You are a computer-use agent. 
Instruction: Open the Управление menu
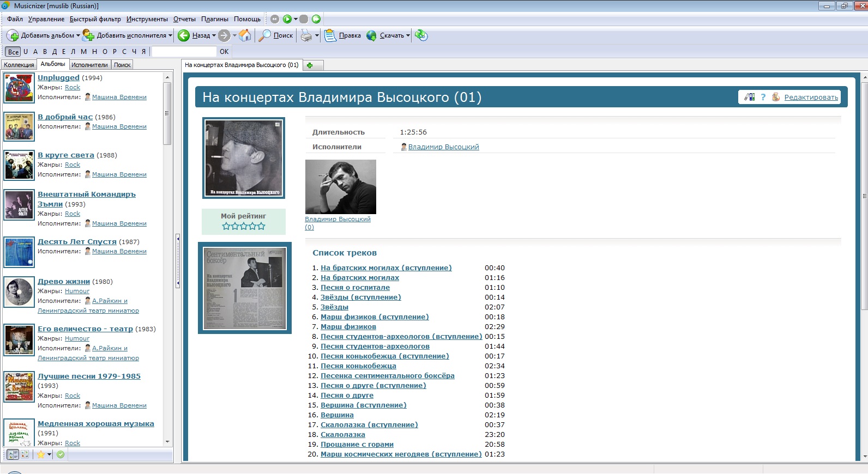point(46,19)
